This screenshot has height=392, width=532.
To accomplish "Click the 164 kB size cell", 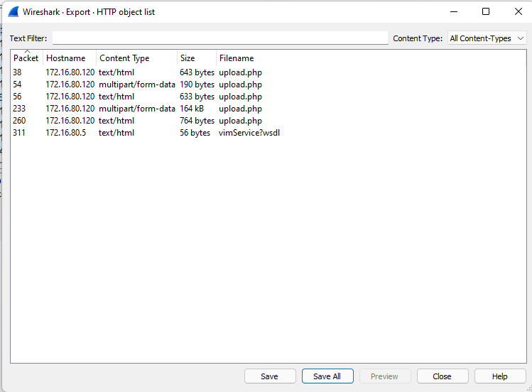I will (x=191, y=109).
